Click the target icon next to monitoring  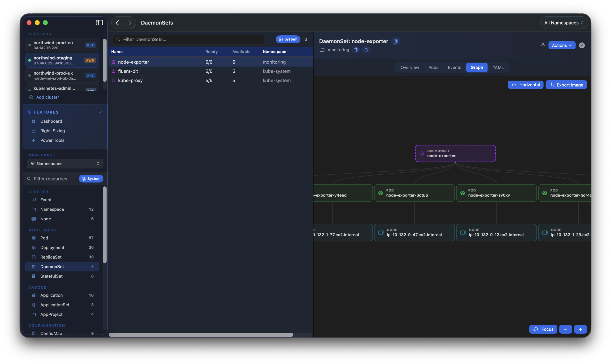pyautogui.click(x=366, y=50)
